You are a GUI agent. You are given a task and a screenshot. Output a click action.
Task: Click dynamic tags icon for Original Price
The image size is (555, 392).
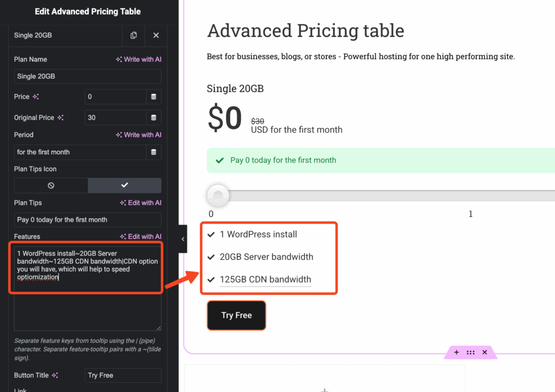coord(154,118)
